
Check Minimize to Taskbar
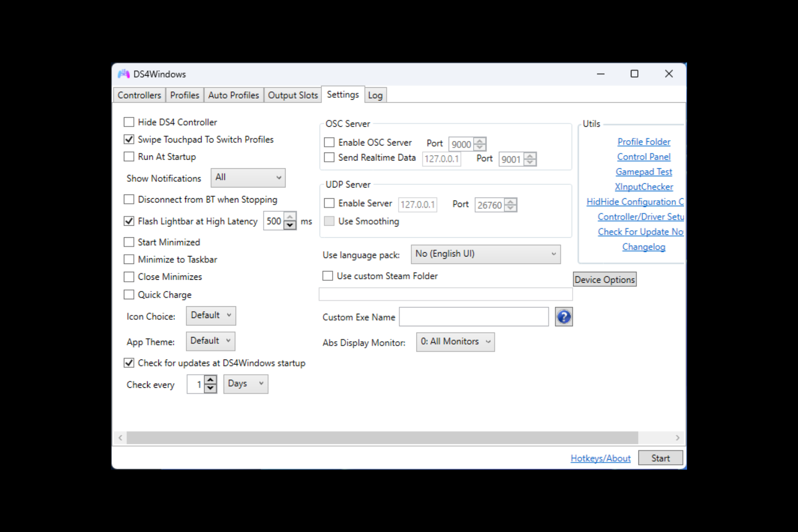click(x=129, y=259)
